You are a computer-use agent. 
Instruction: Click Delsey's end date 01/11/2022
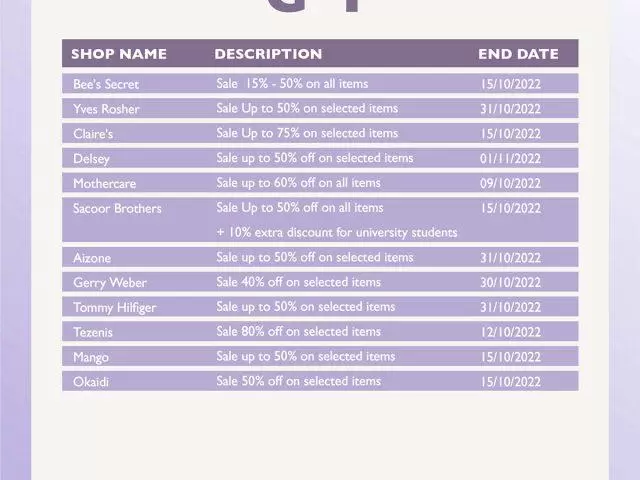click(510, 158)
